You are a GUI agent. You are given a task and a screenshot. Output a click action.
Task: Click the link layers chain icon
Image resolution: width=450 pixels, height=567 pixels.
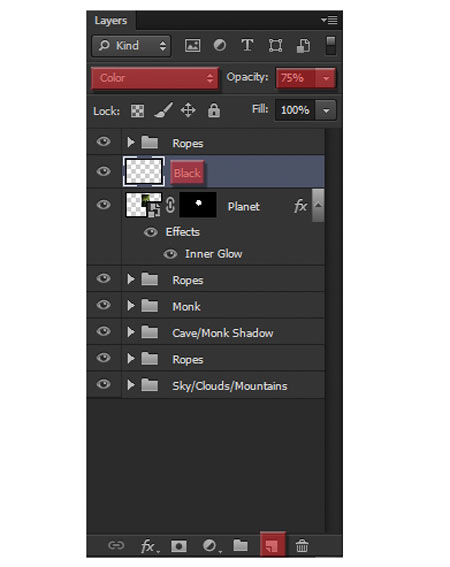pos(116,545)
